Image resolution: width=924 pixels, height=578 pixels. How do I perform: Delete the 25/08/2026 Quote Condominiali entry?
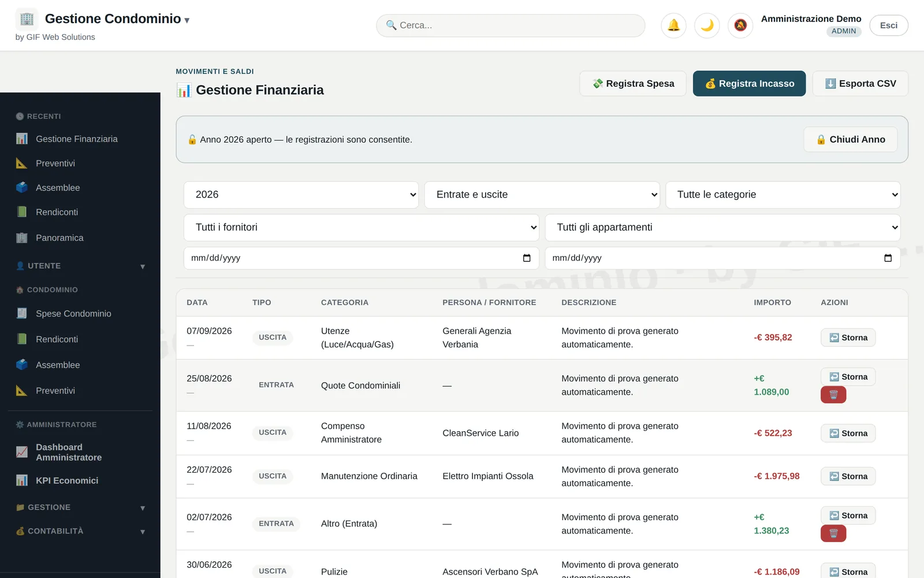pos(833,395)
